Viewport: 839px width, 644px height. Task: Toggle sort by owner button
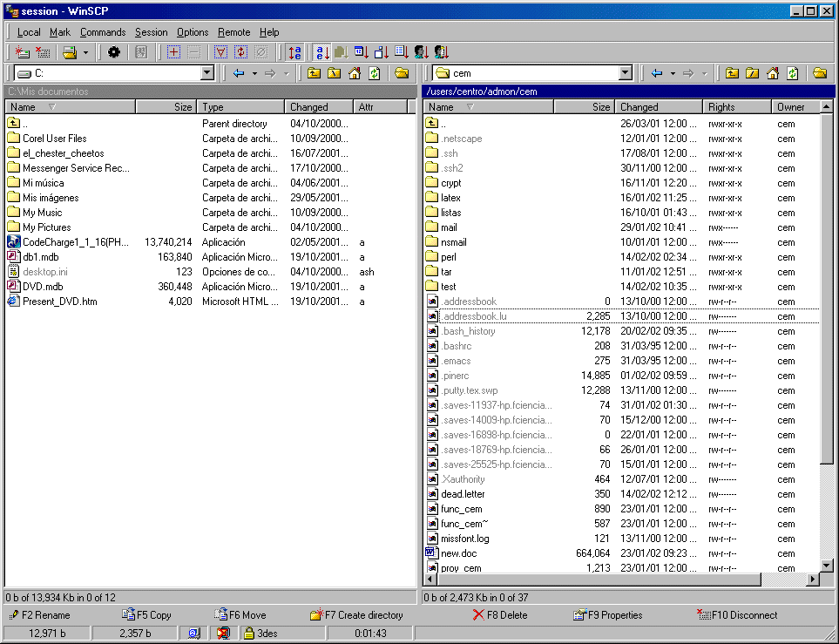tap(422, 52)
